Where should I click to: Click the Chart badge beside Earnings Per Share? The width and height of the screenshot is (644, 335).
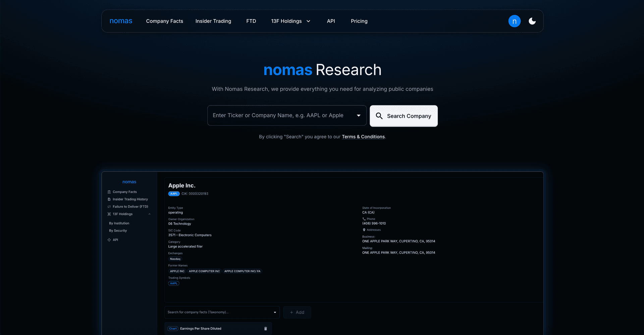(x=173, y=328)
